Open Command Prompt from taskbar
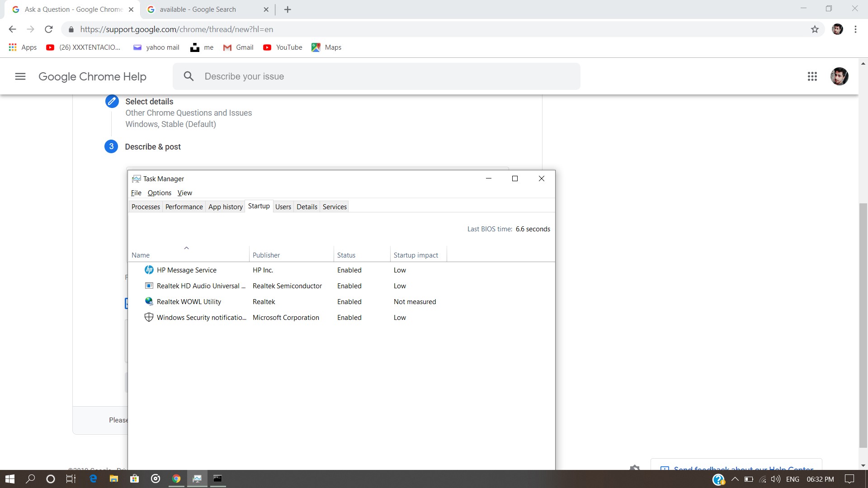This screenshot has height=488, width=868. pos(217,479)
